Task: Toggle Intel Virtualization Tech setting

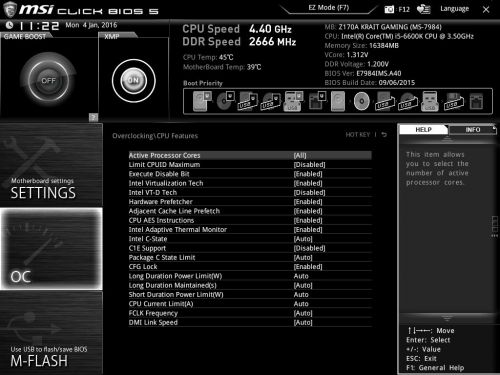Action: pos(250,183)
